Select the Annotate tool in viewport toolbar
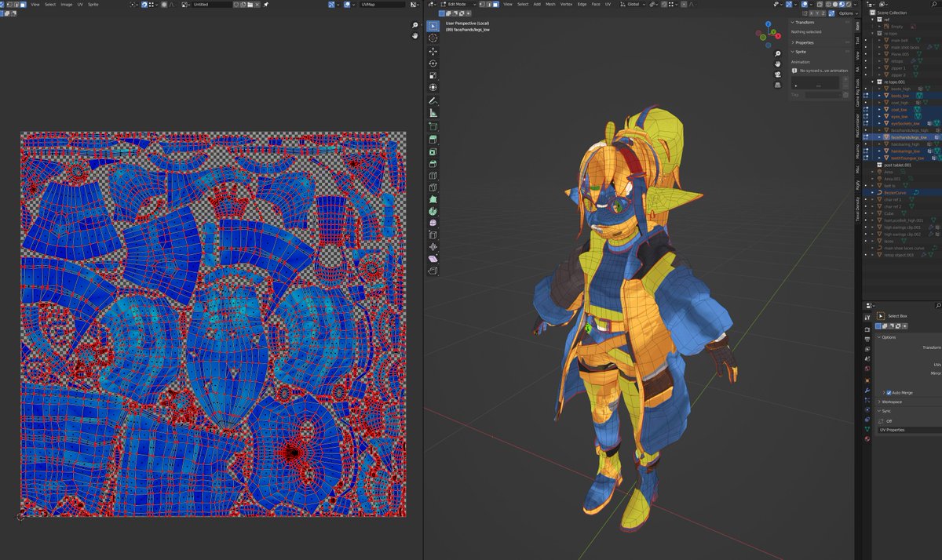The height and width of the screenshot is (560, 942). pyautogui.click(x=433, y=101)
